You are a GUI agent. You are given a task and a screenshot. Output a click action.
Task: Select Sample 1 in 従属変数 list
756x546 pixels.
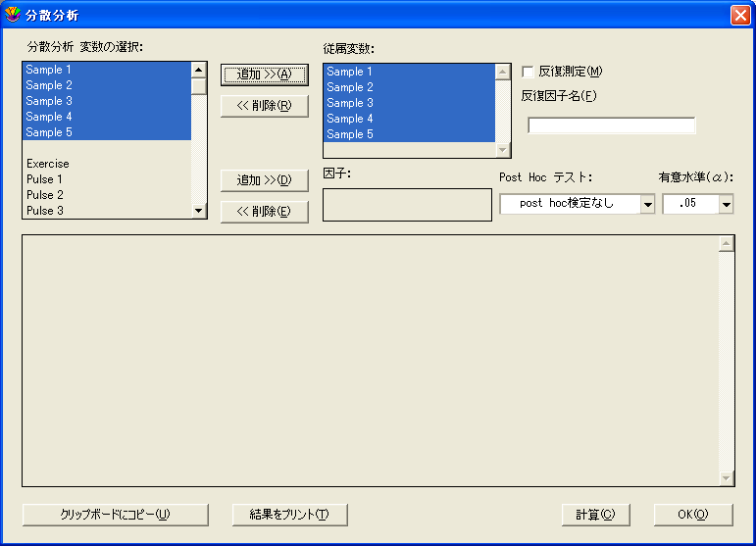tap(409, 72)
